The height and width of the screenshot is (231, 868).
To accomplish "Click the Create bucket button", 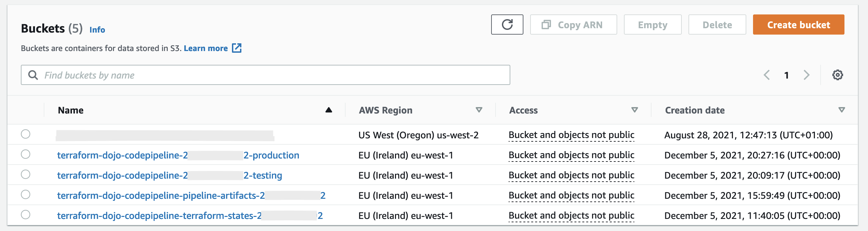I will click(798, 25).
